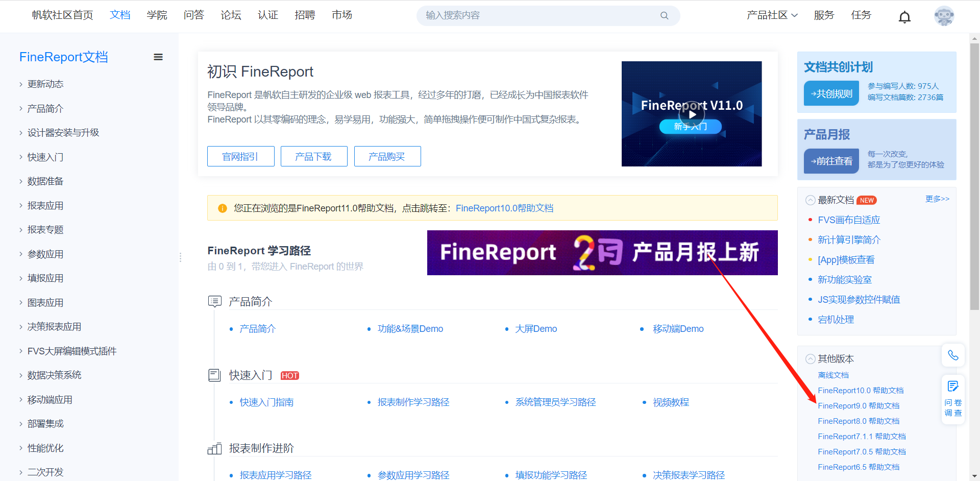Play the FineReport V11.0 intro video

692,114
